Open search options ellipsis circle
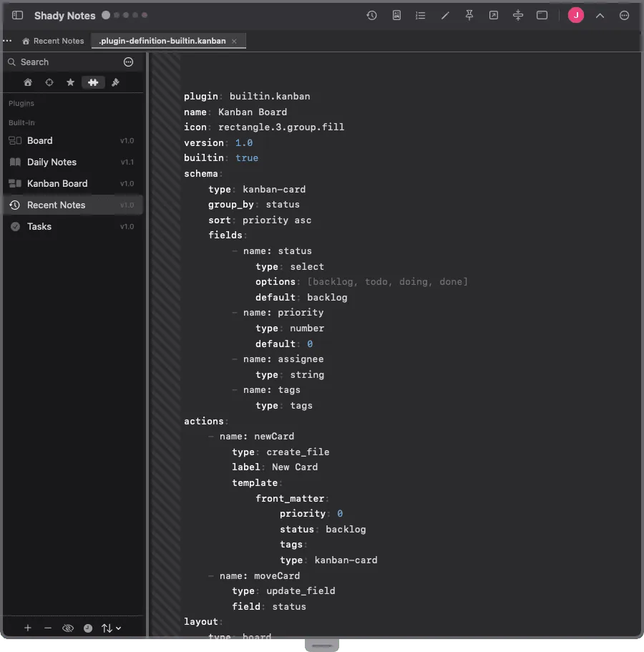The image size is (644, 652). 129,62
